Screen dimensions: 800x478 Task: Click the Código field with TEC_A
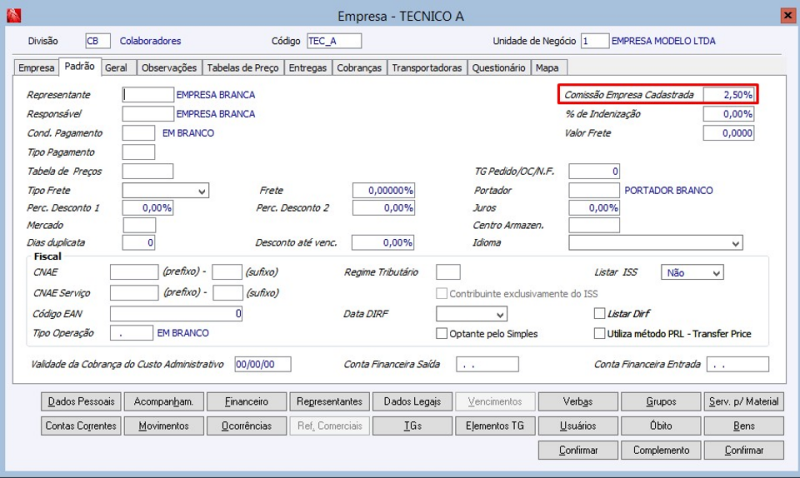pyautogui.click(x=334, y=41)
